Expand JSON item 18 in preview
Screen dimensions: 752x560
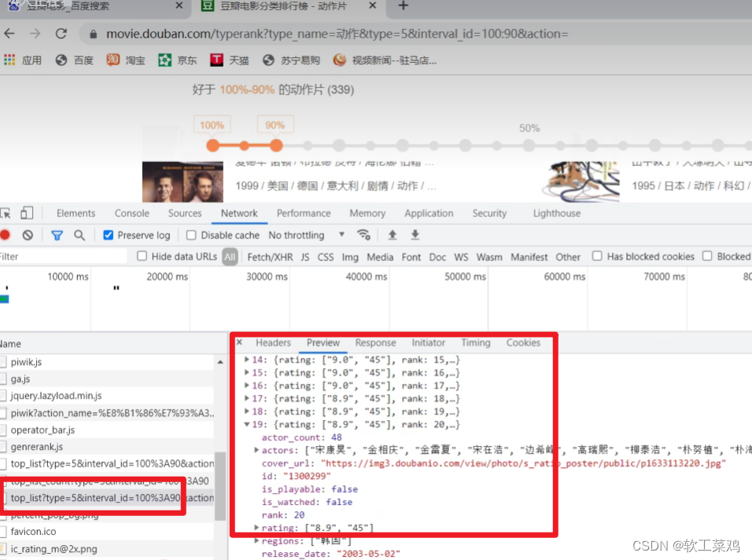[x=247, y=411]
